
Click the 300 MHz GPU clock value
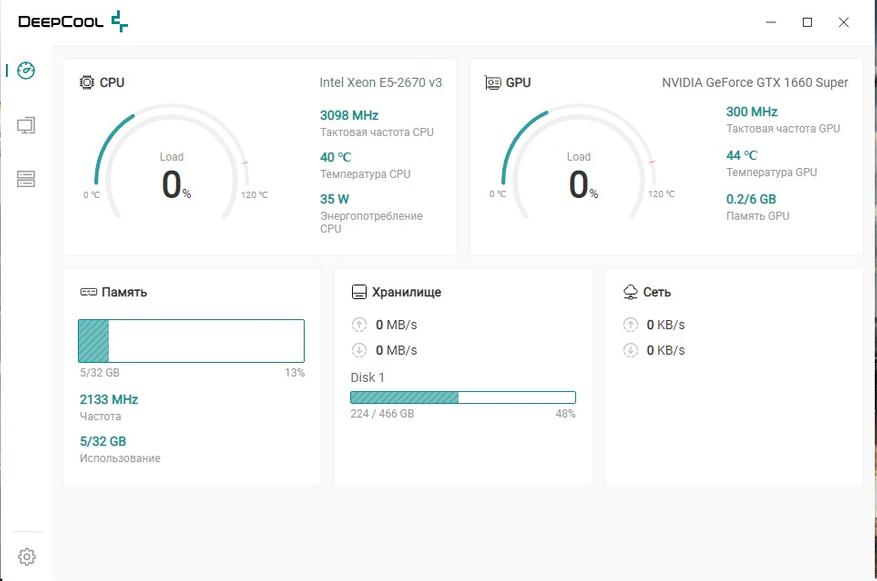point(752,112)
